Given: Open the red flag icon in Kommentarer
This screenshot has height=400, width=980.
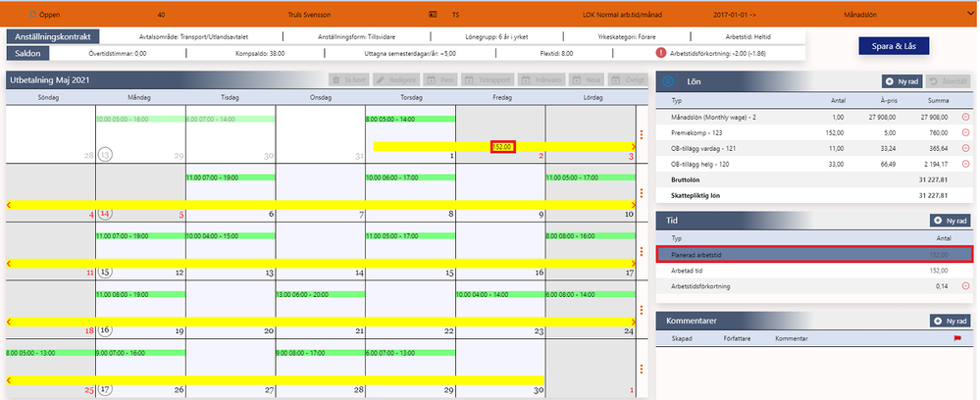Looking at the screenshot, I should (956, 338).
